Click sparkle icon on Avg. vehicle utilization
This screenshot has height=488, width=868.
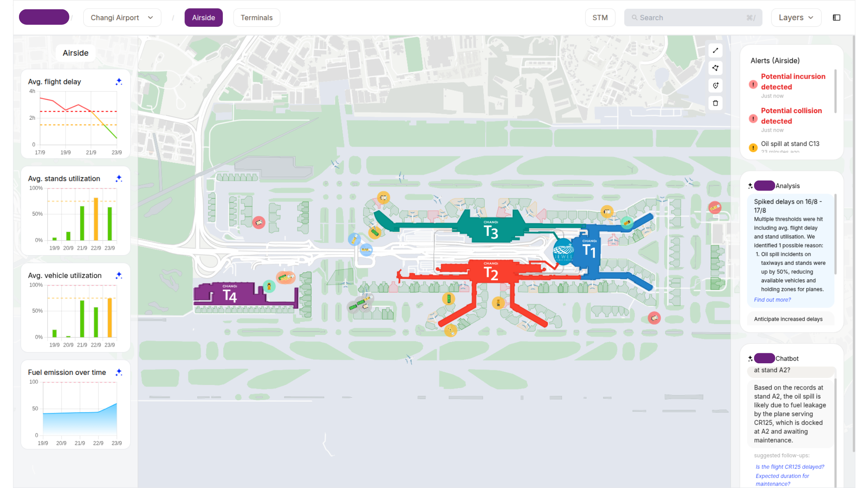(x=119, y=275)
